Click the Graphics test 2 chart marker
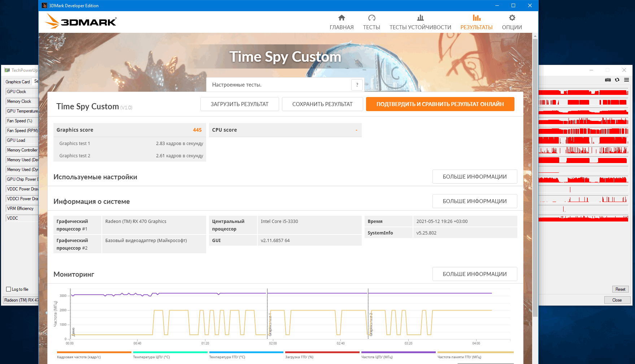The height and width of the screenshot is (364, 635). click(371, 325)
